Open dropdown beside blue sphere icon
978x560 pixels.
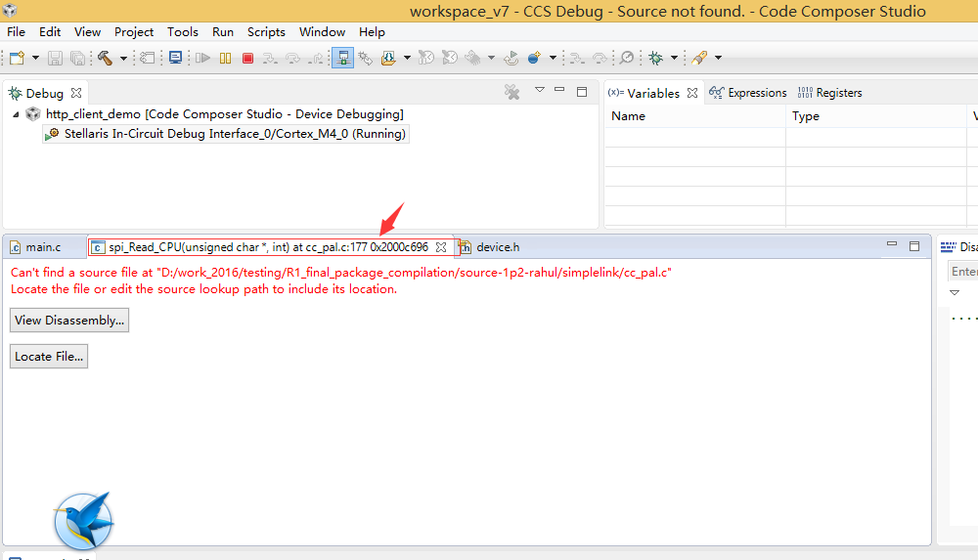(x=553, y=58)
